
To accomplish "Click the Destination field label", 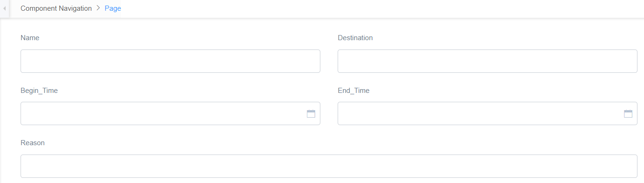I will (355, 38).
